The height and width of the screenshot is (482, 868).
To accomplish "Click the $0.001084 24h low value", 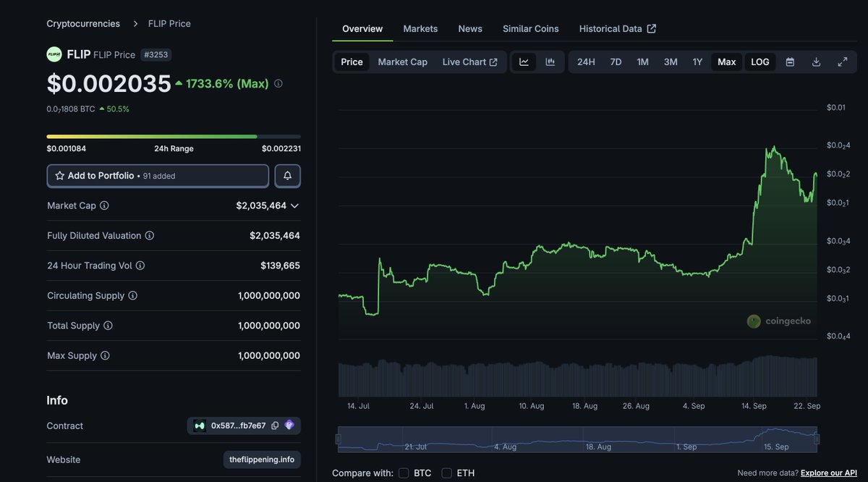I will point(66,148).
